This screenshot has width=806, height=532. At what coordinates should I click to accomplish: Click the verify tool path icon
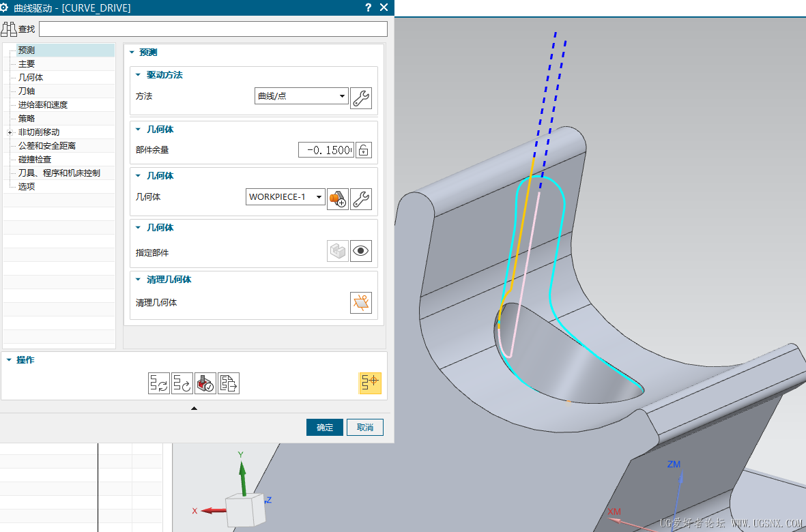click(205, 383)
